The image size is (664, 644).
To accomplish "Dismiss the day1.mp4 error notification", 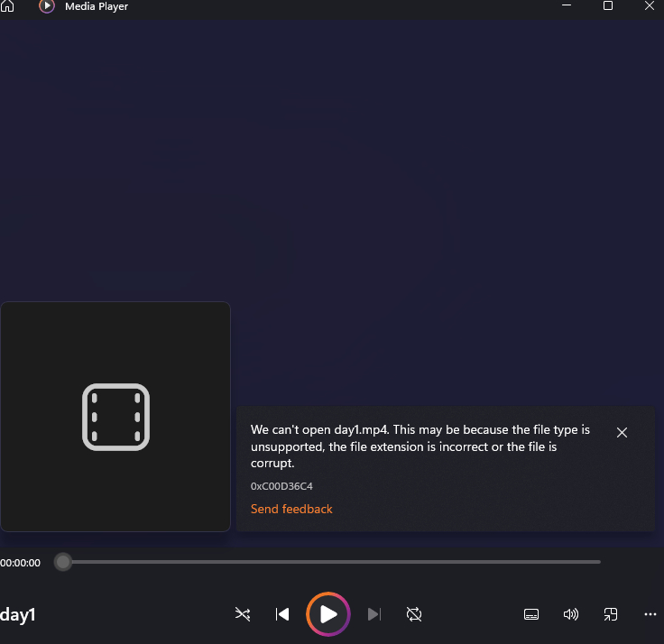I will 622,433.
